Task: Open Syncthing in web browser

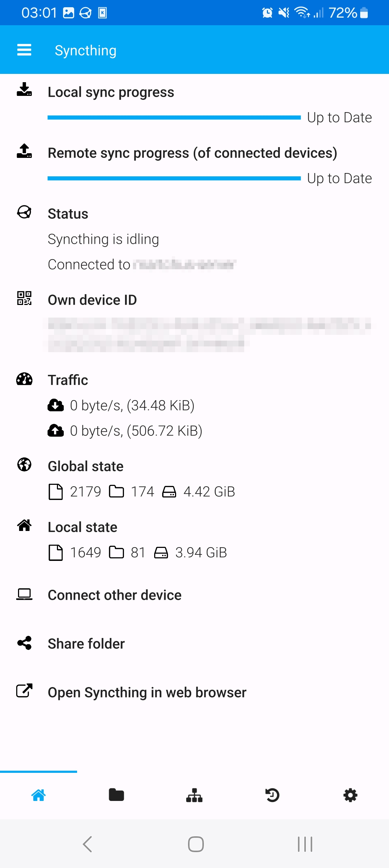Action: coord(147,692)
